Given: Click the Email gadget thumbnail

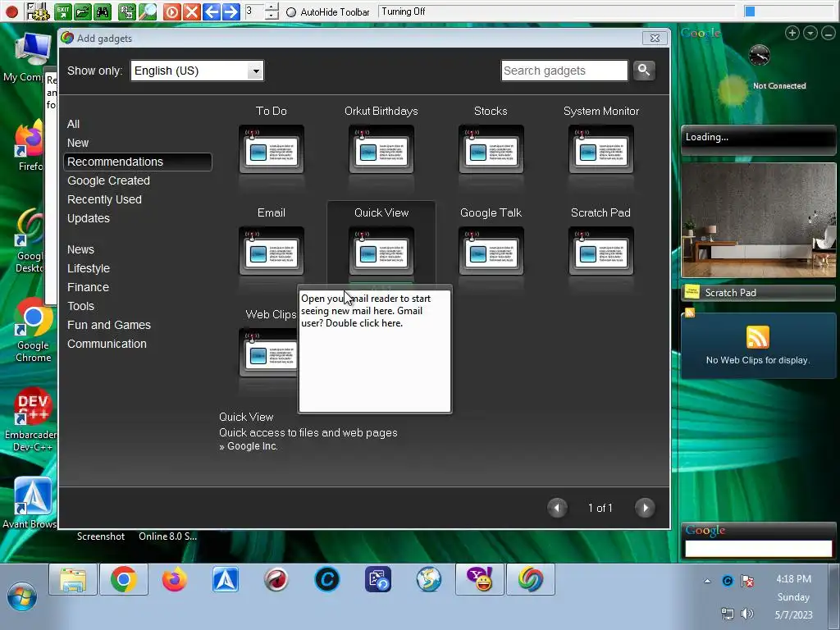Looking at the screenshot, I should tap(271, 251).
